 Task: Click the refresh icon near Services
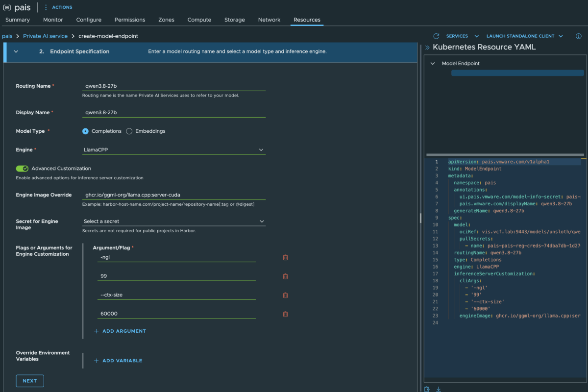pyautogui.click(x=436, y=36)
